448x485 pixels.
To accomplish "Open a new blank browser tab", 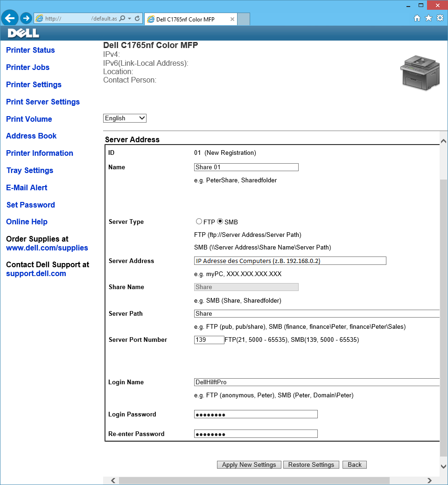I will point(244,19).
